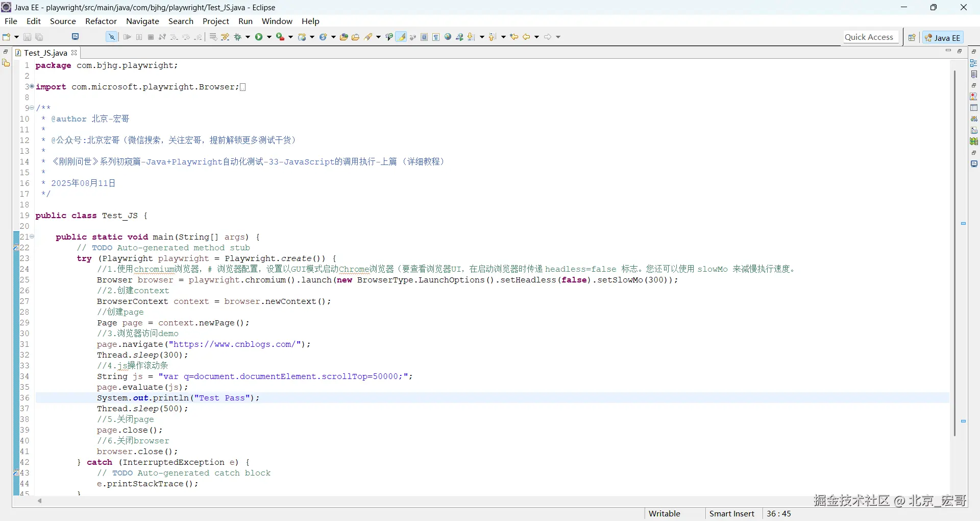Open the Data Source Explorer icon in right sidebar
The height and width of the screenshot is (521, 980).
[974, 130]
